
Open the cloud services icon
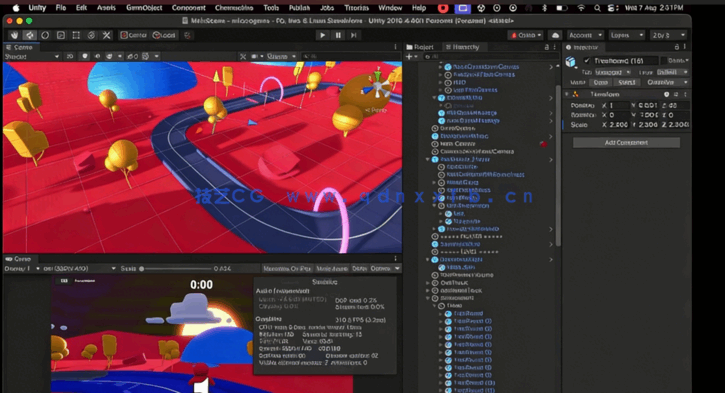point(555,35)
